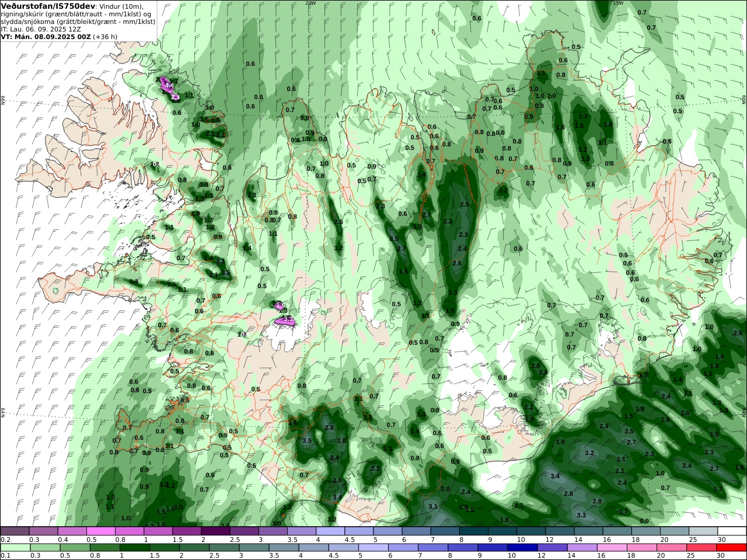Click the 'slydda/snjókoma' legend description line
Image resolution: width=747 pixels, height=560 pixels.
pyautogui.click(x=78, y=21)
